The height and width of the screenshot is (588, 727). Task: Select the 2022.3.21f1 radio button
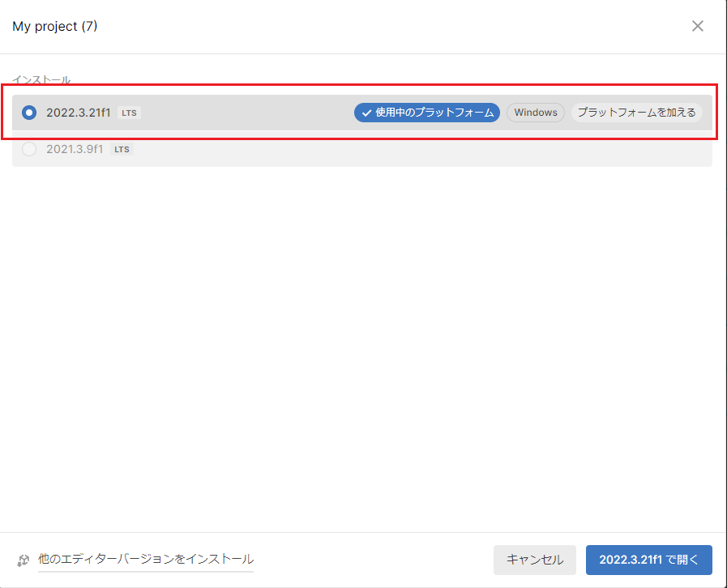29,113
